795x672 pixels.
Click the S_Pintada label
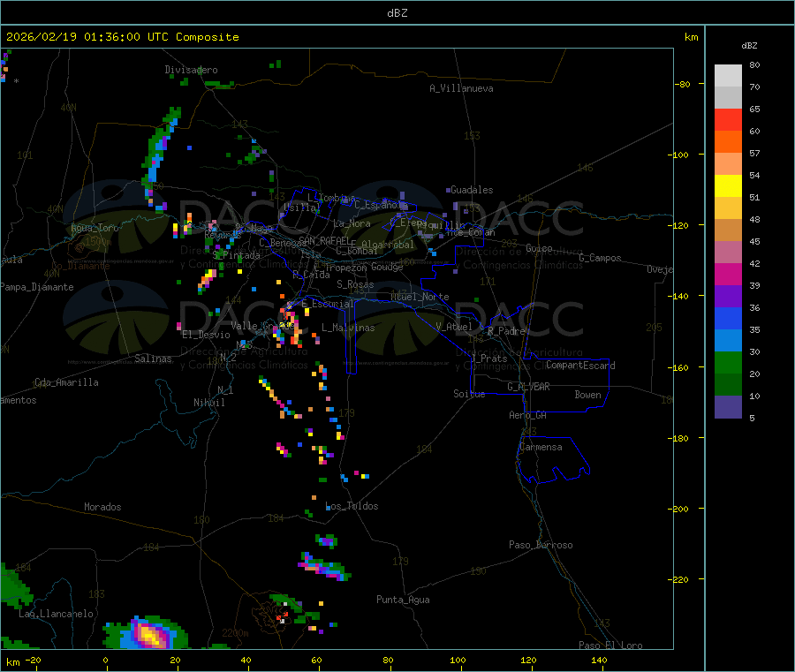point(236,255)
